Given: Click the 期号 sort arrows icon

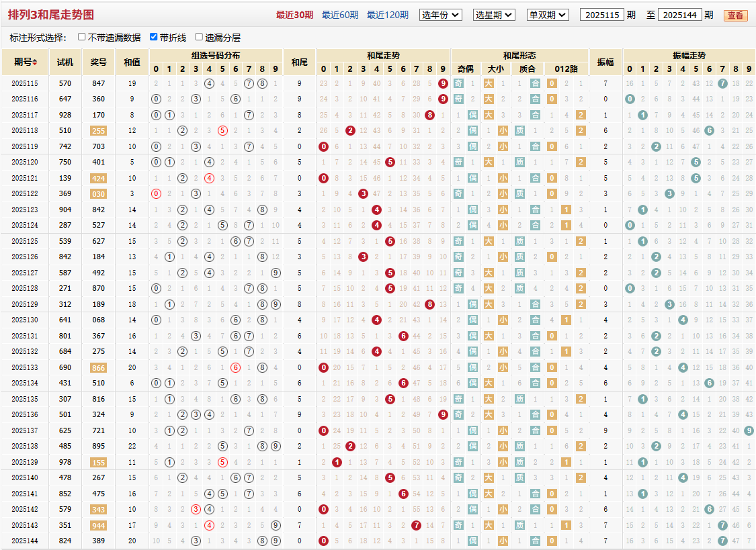Looking at the screenshot, I should point(35,62).
